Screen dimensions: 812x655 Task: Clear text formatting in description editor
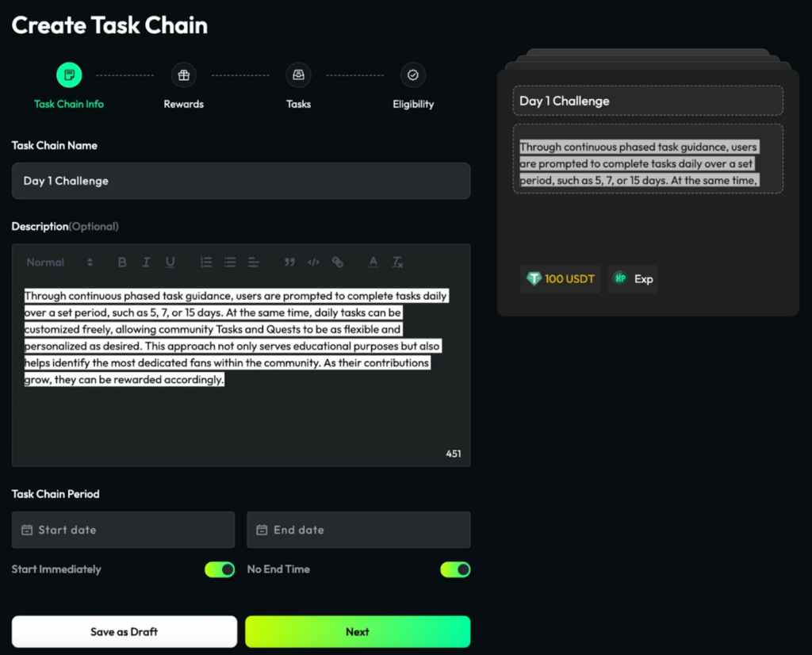pyautogui.click(x=397, y=262)
